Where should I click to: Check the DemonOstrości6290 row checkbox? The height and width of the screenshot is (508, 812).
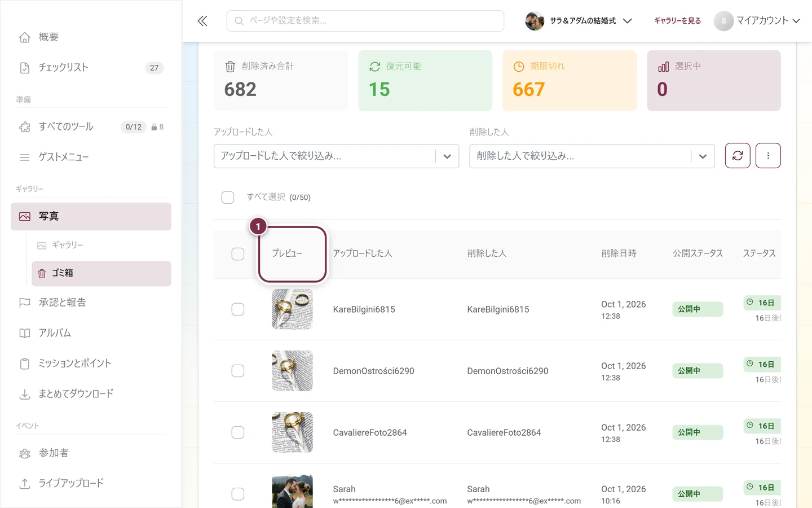tap(238, 371)
